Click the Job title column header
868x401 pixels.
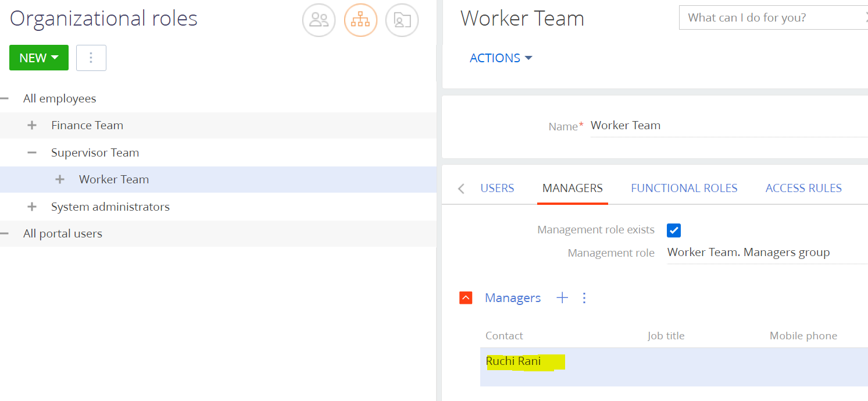[666, 336]
